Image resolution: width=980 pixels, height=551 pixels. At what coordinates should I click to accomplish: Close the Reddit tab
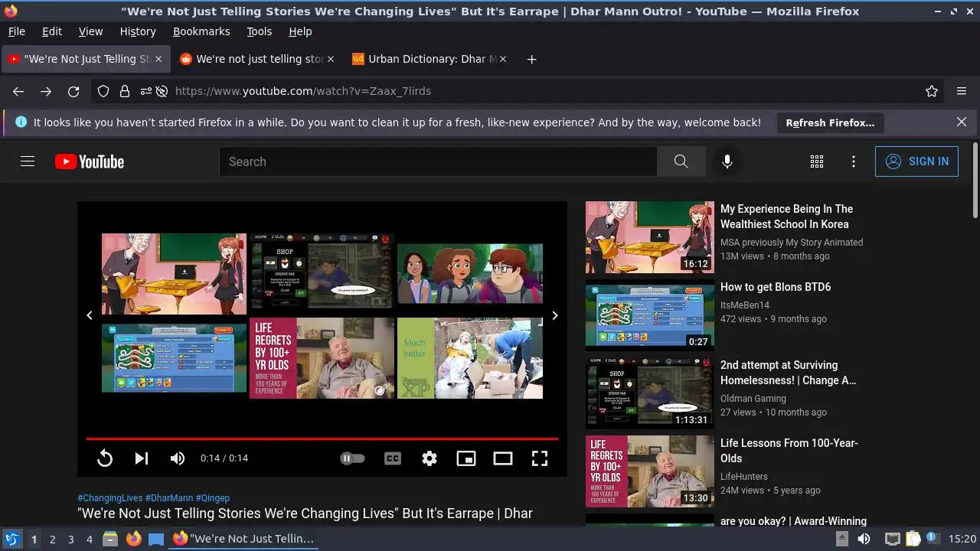tap(330, 59)
